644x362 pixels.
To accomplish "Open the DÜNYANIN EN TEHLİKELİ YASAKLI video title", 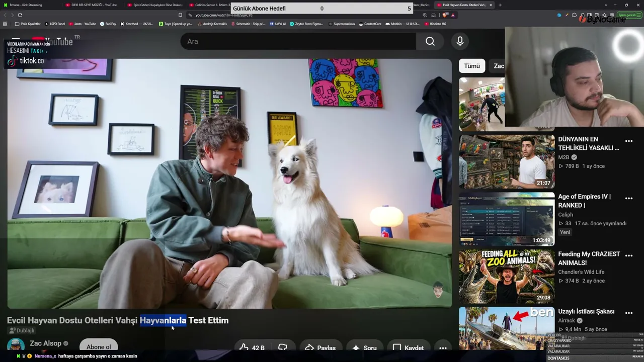I will pyautogui.click(x=589, y=143).
